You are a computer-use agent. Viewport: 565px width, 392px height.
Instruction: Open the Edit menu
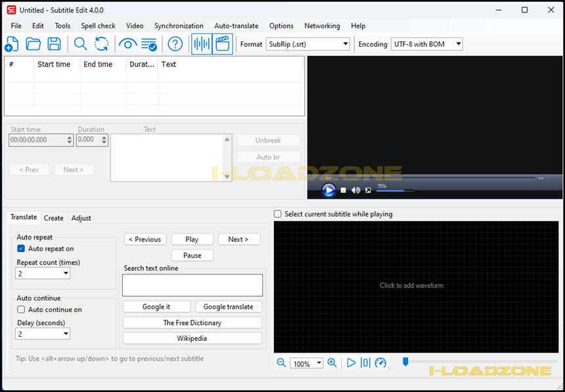(x=38, y=26)
